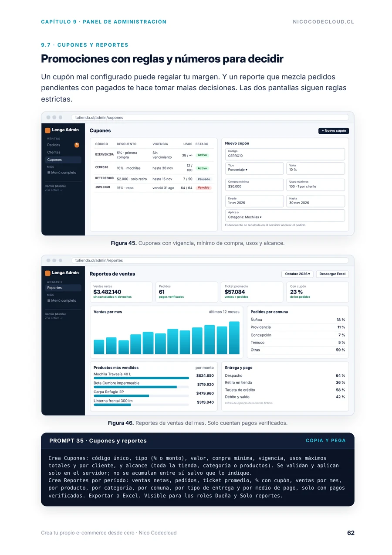The width and height of the screenshot is (392, 555).
Task: Open Pedidos in the Cupones window sidebar
Action: (54, 145)
